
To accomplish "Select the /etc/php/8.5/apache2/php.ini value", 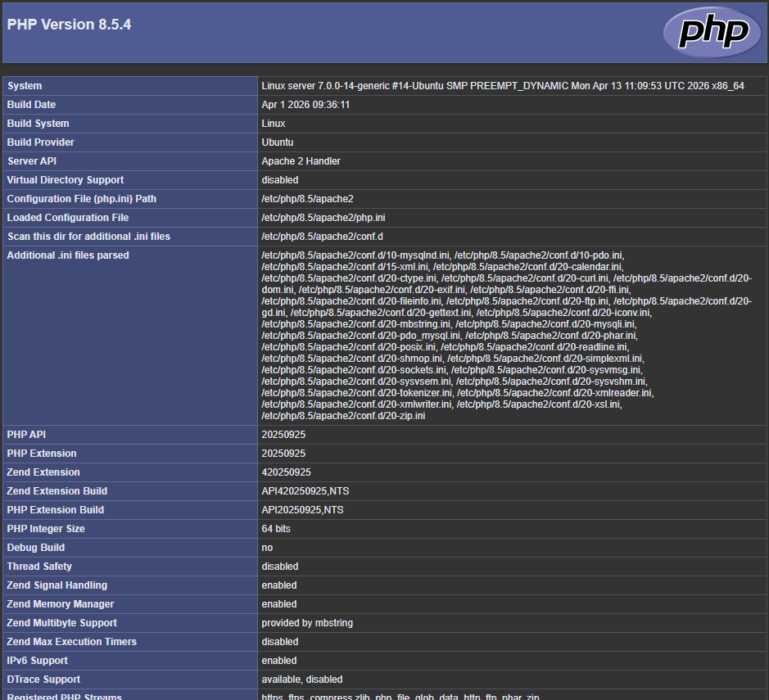I will [323, 218].
